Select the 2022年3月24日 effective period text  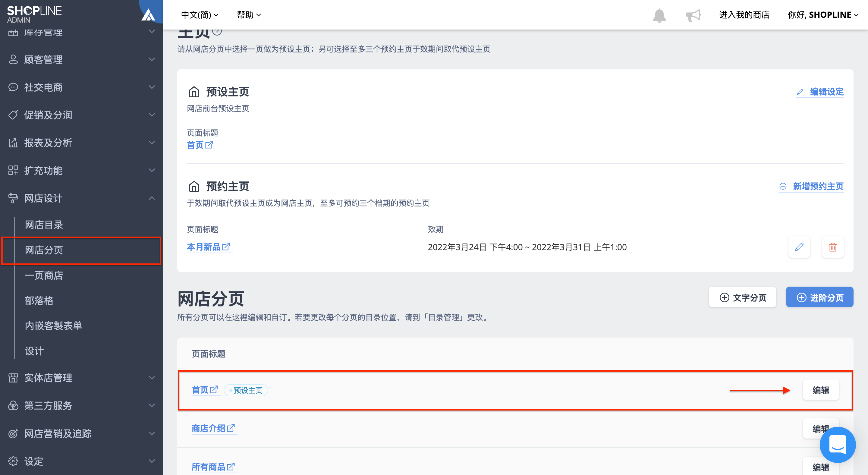pyautogui.click(x=527, y=247)
